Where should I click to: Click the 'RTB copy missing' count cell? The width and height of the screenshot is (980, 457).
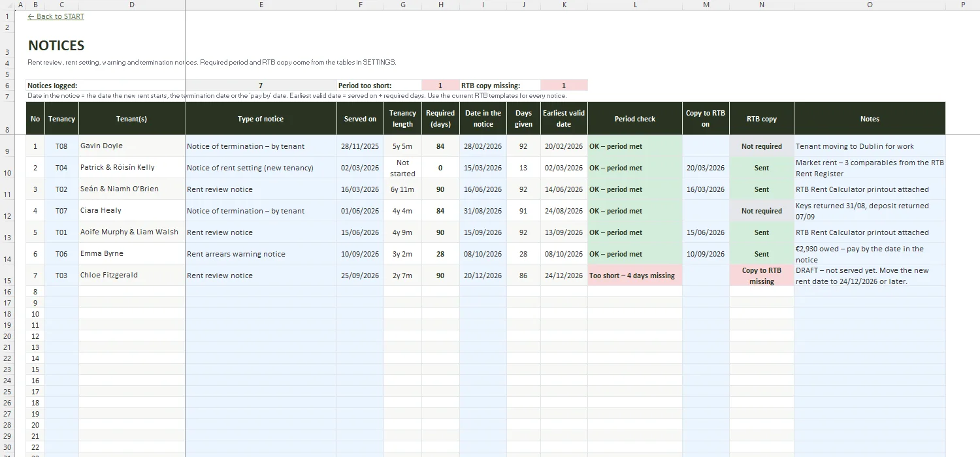coord(564,86)
